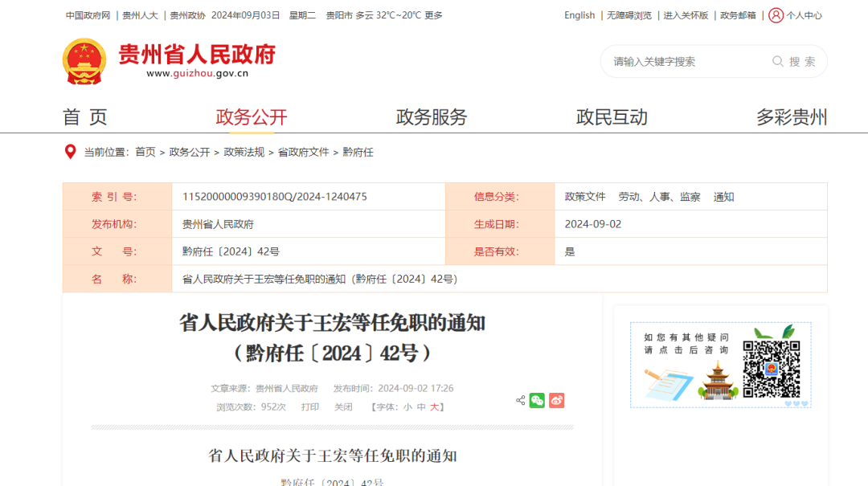Go to the 首页 tab
The image size is (868, 486).
[83, 116]
